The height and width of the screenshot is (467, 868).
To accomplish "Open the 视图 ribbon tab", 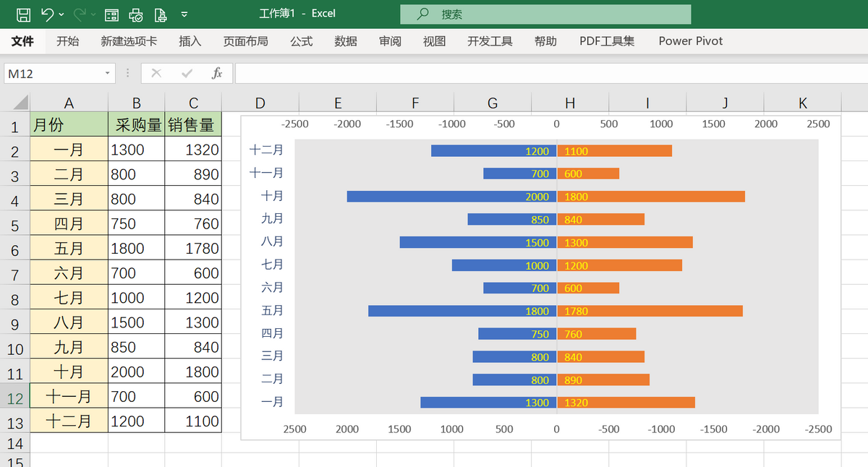I will point(435,41).
